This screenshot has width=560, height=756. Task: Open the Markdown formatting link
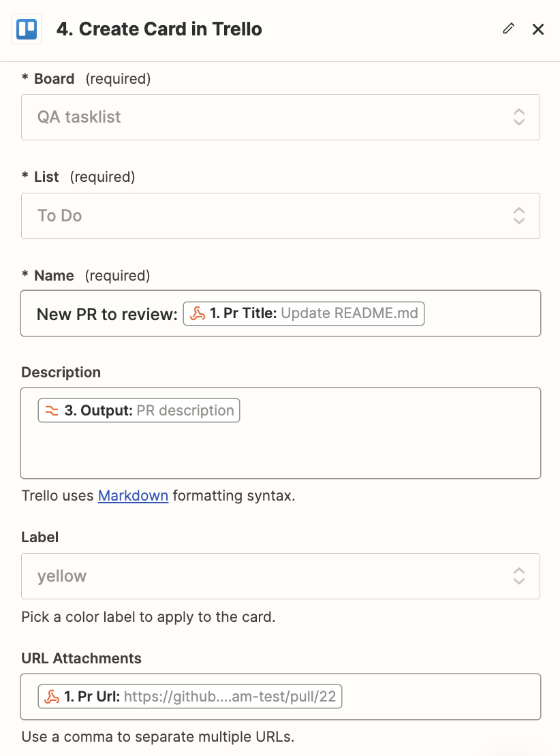133,496
